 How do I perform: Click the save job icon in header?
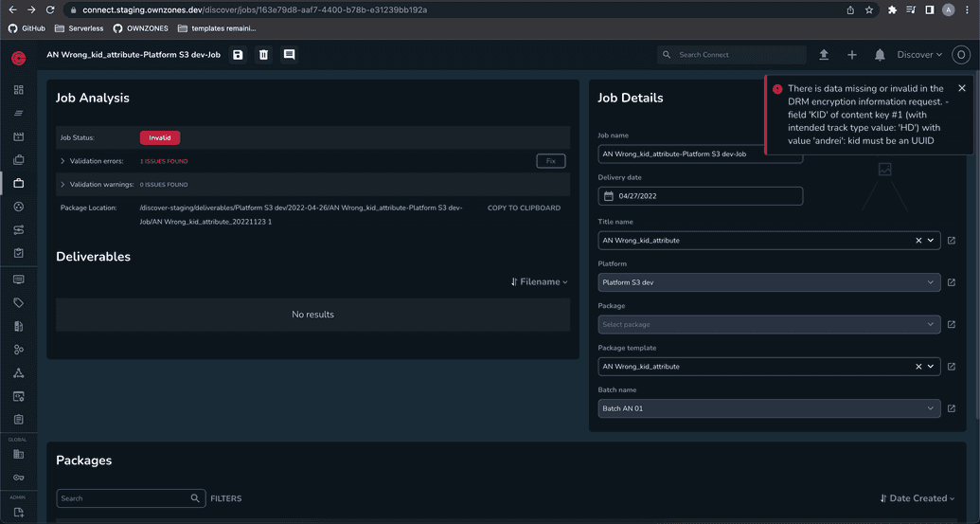click(238, 55)
